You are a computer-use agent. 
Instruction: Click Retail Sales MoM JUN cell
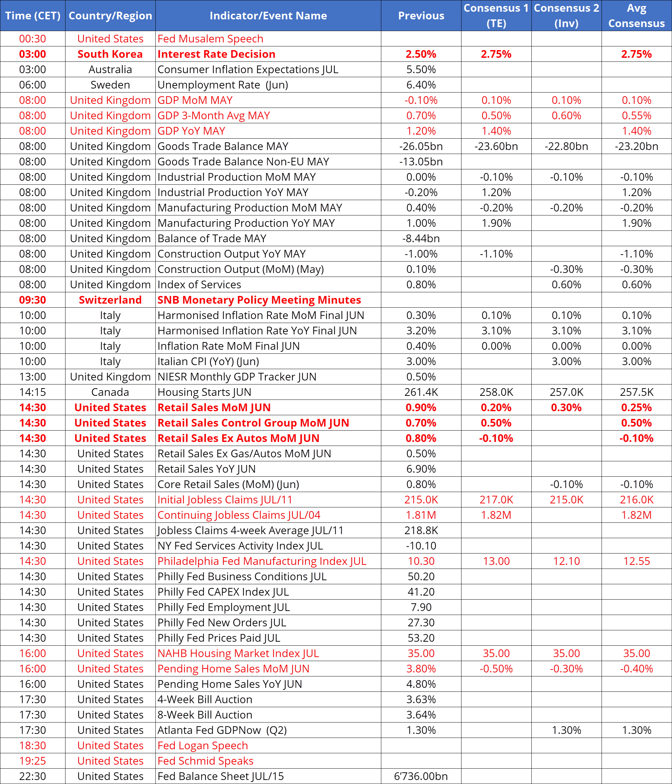coord(268,408)
